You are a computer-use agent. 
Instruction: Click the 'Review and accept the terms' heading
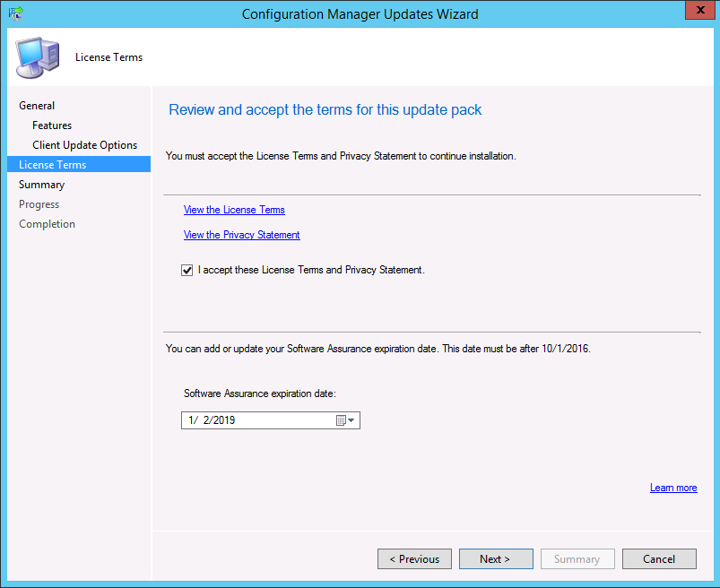325,109
